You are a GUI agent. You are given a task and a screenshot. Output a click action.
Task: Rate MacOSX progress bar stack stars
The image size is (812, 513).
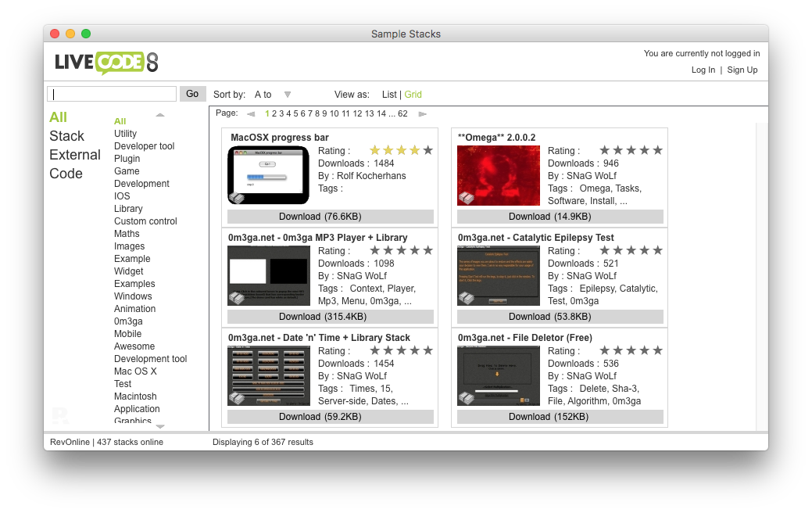(402, 150)
